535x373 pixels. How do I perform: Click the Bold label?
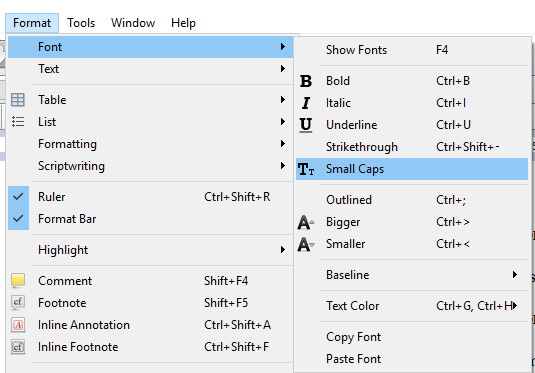click(338, 81)
